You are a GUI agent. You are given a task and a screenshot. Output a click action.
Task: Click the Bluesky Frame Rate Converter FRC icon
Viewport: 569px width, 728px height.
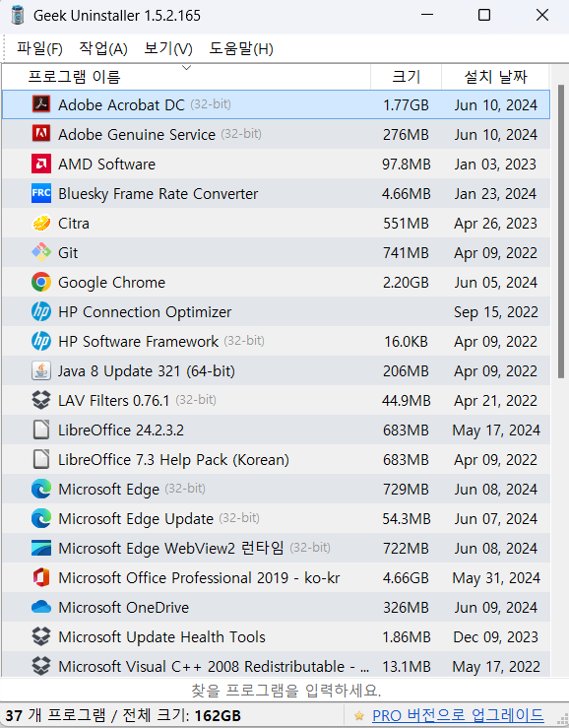41,194
